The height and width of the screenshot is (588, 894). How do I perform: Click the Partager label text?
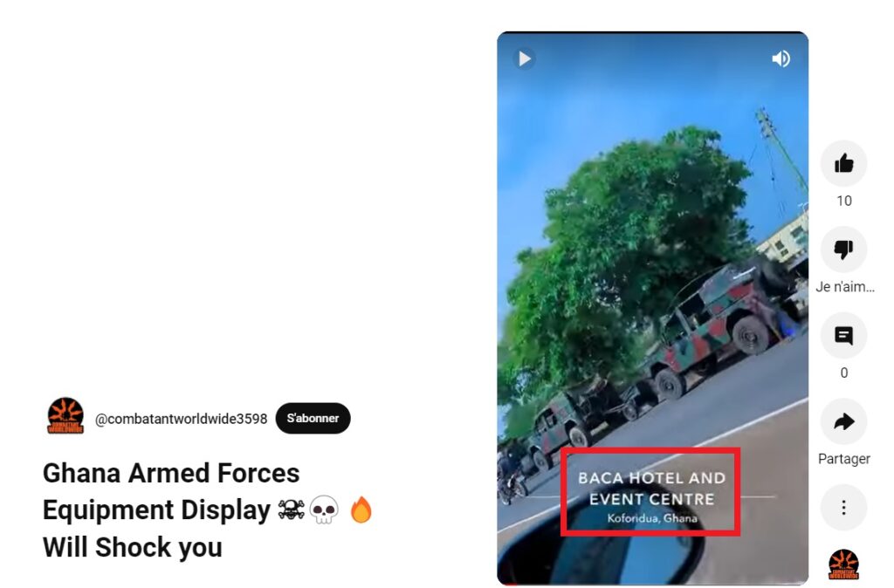[844, 459]
